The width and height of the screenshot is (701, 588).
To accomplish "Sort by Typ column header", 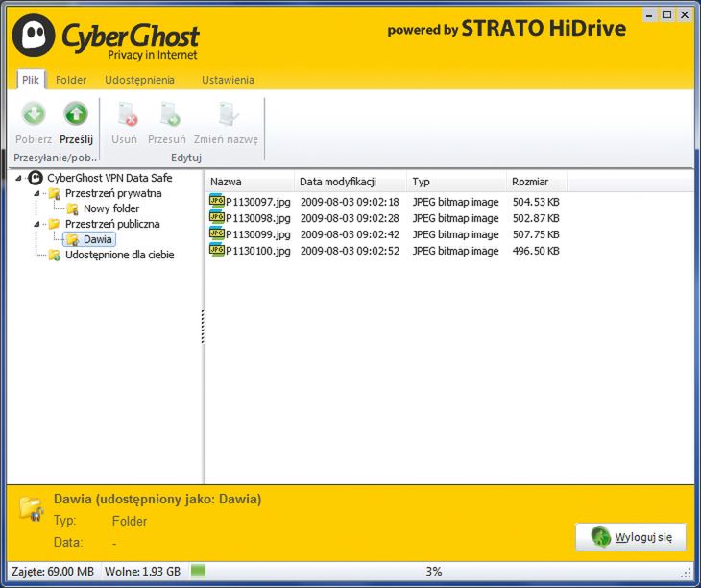I will click(456, 182).
